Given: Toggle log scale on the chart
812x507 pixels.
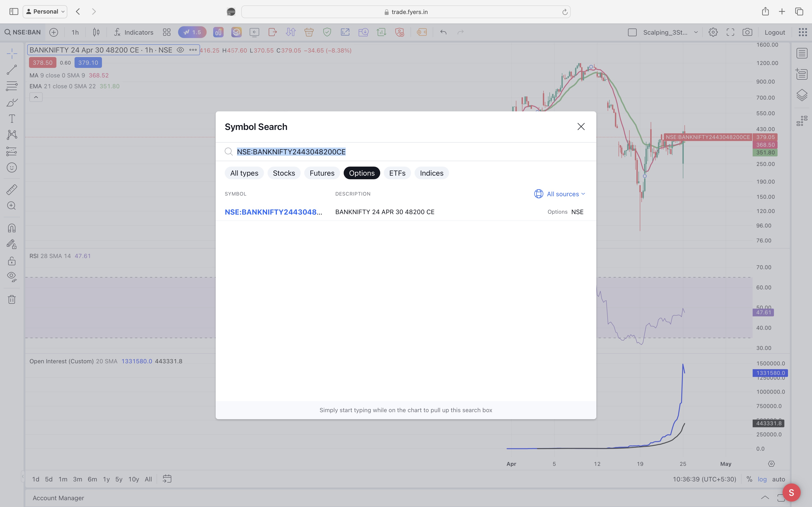Looking at the screenshot, I should pos(762,479).
